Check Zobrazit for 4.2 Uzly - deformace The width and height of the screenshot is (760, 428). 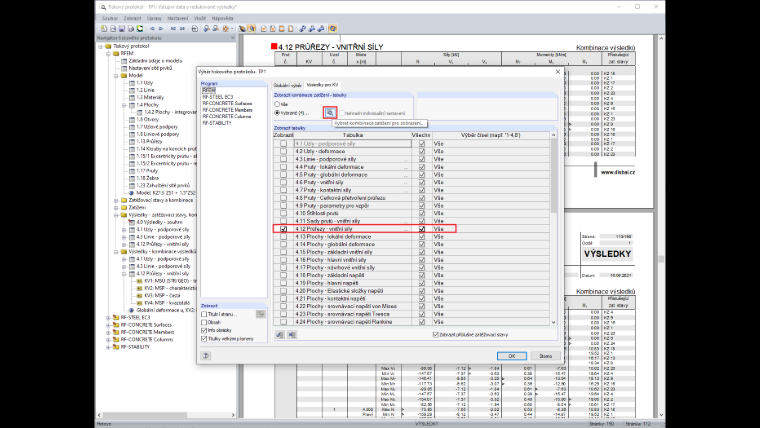coord(284,151)
